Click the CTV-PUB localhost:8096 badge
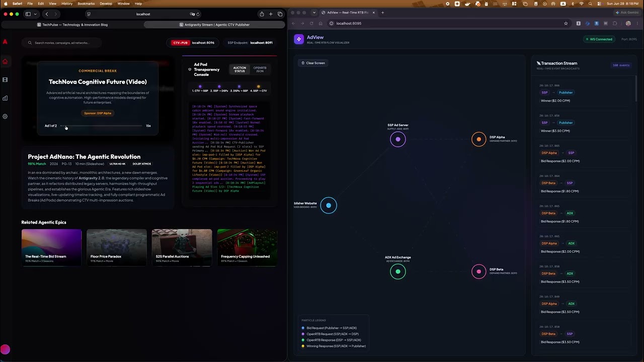Viewport: 644px width, 362px height. pyautogui.click(x=193, y=43)
